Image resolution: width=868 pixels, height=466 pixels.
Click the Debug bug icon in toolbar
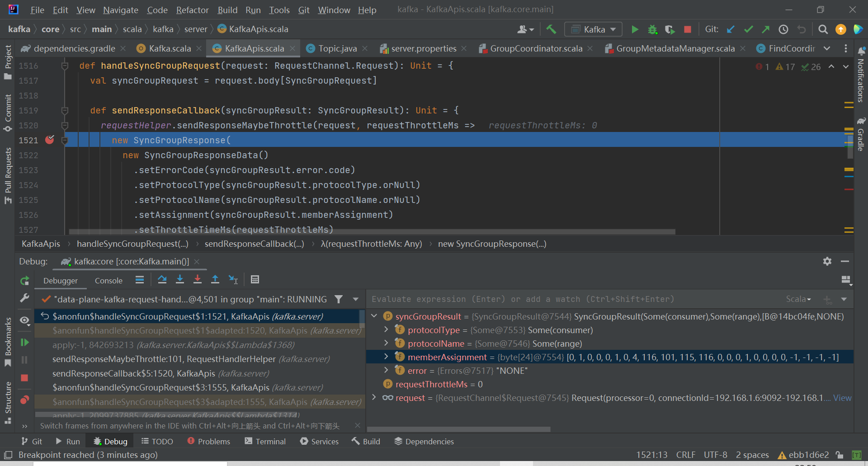point(652,29)
